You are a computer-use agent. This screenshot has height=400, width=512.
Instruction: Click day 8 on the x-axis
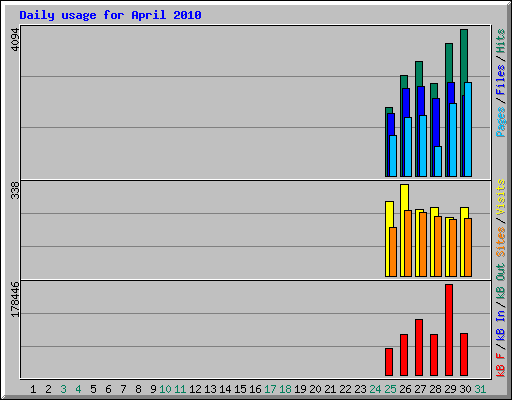point(138,389)
